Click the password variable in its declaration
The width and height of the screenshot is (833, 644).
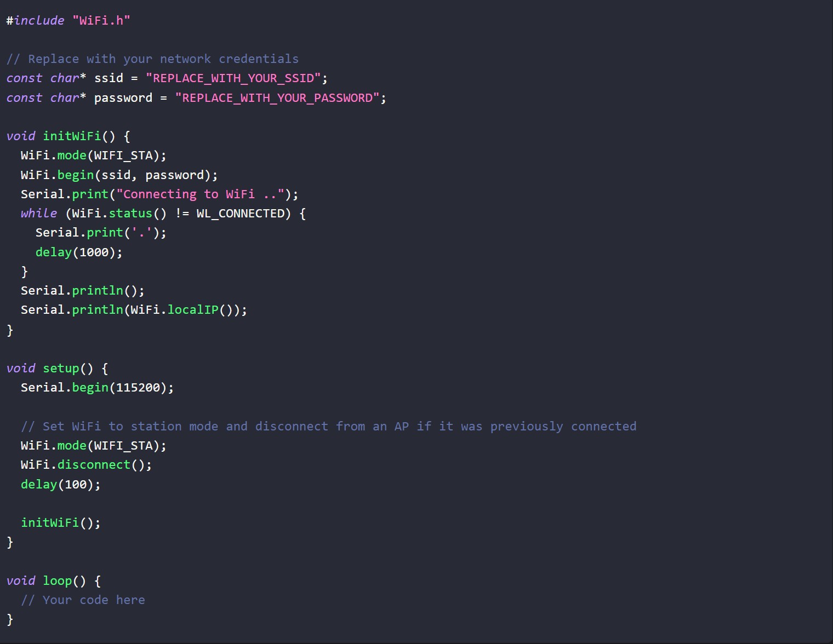pyautogui.click(x=123, y=98)
